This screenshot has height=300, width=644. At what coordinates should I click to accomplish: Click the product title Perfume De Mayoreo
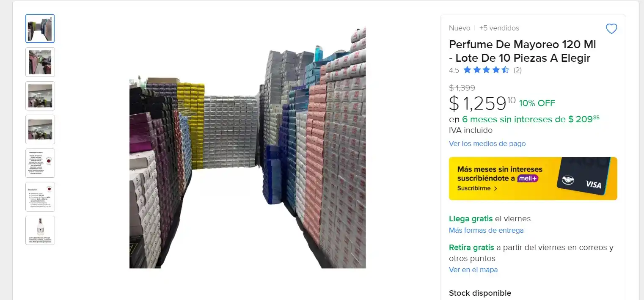pyautogui.click(x=522, y=51)
